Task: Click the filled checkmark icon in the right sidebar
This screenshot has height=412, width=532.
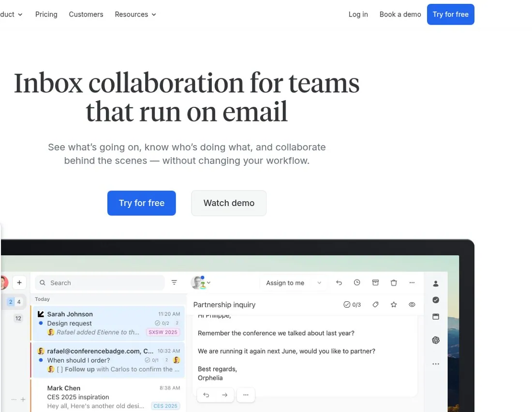Action: (436, 300)
